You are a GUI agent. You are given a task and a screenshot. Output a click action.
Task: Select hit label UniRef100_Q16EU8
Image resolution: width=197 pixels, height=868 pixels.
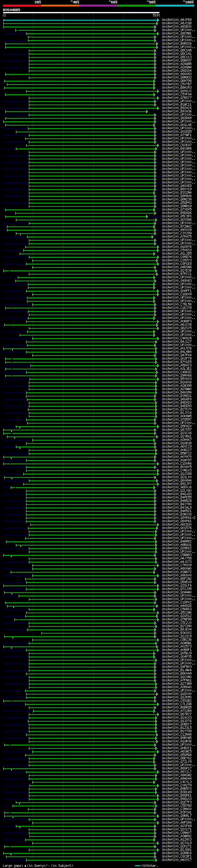click(177, 443)
